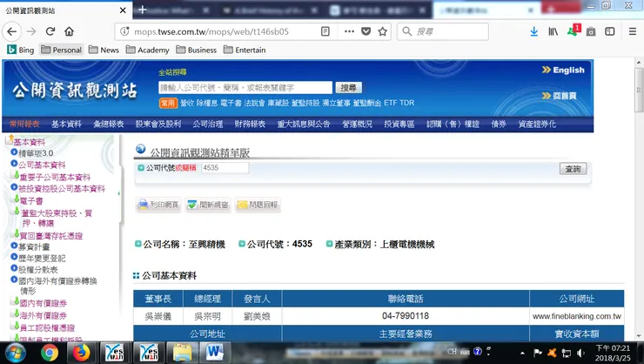Select 公司基本資料 in sidebar

coord(42,165)
